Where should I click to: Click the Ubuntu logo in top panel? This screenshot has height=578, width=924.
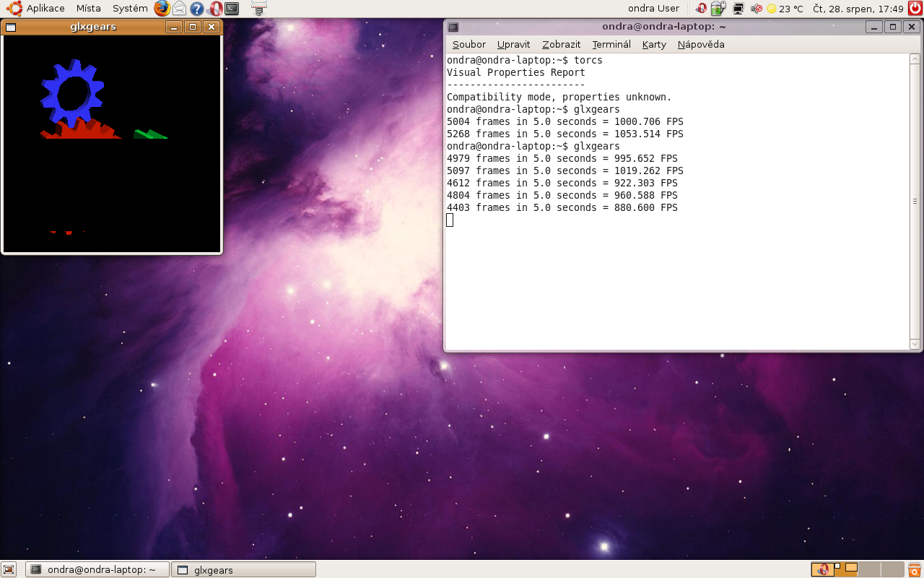tap(14, 9)
